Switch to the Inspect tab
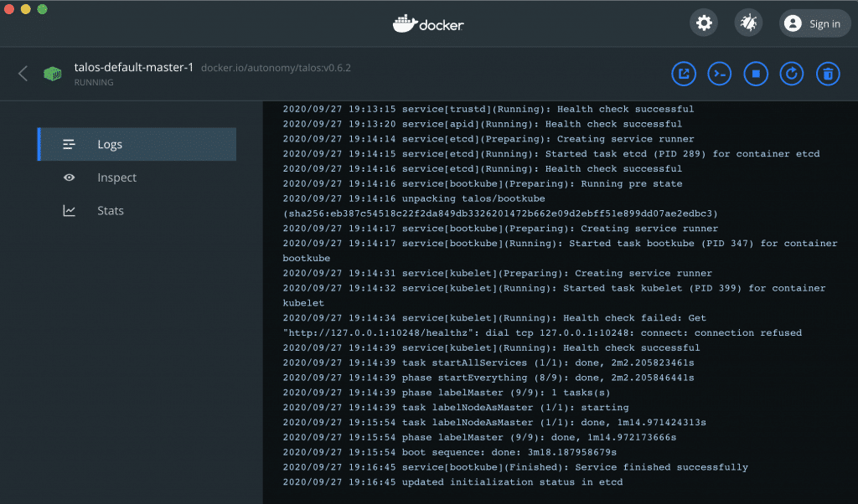Image resolution: width=858 pixels, height=504 pixels. pyautogui.click(x=137, y=177)
